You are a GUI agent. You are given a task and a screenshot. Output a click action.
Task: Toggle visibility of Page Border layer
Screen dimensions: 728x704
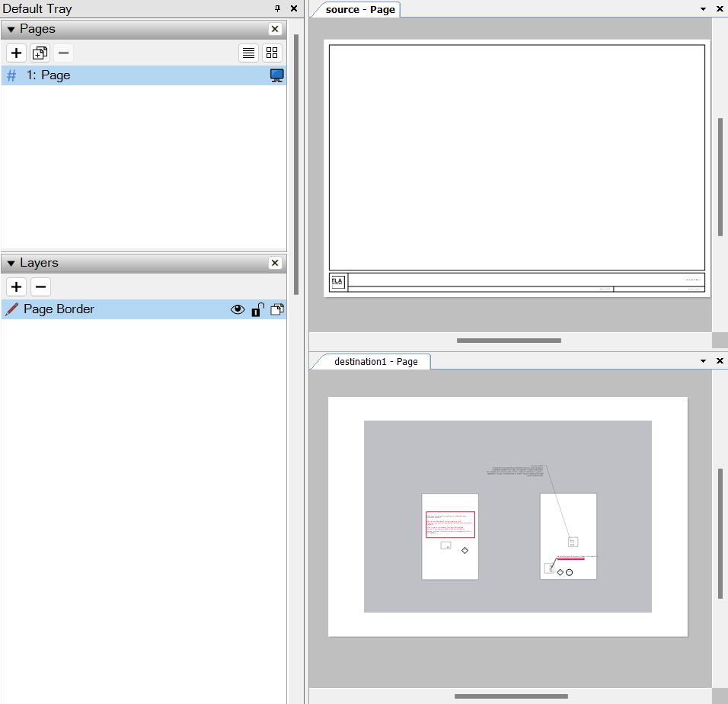(238, 309)
